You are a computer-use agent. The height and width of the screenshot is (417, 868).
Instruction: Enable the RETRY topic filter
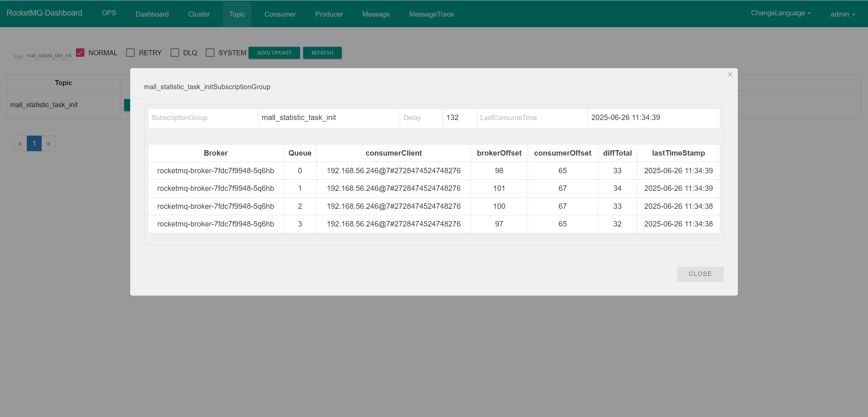(x=131, y=53)
